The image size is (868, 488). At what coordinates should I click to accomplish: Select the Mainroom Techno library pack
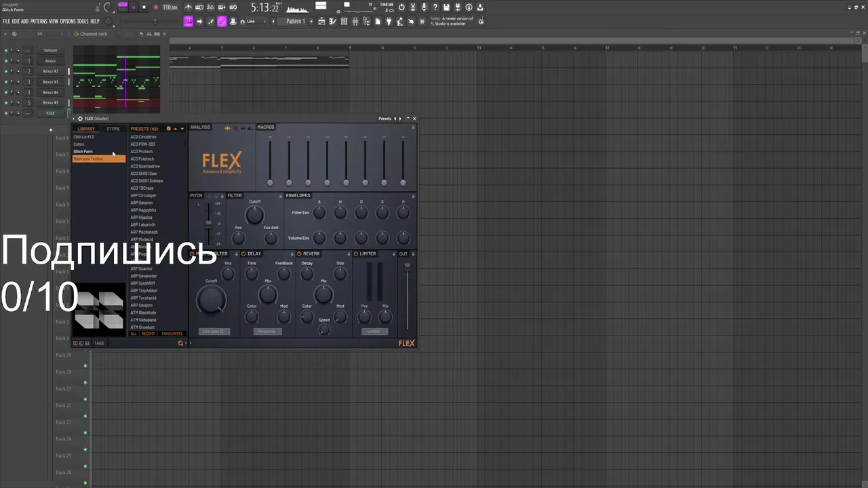99,159
